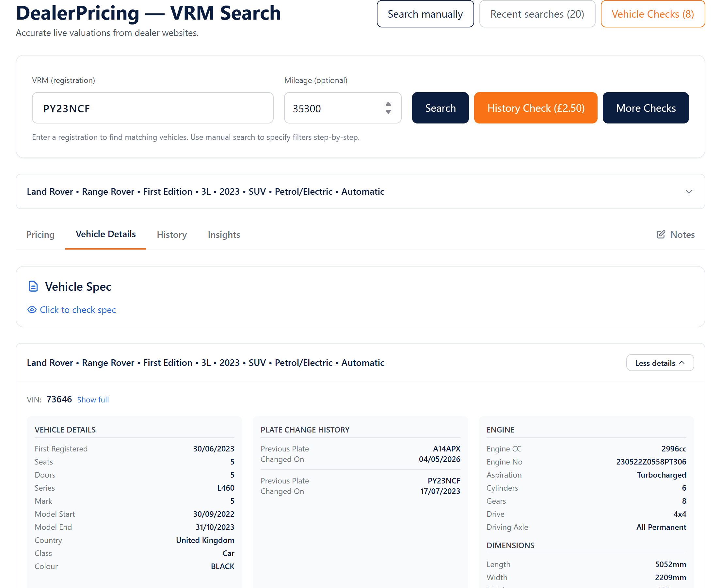Click the dark Search button

440,108
